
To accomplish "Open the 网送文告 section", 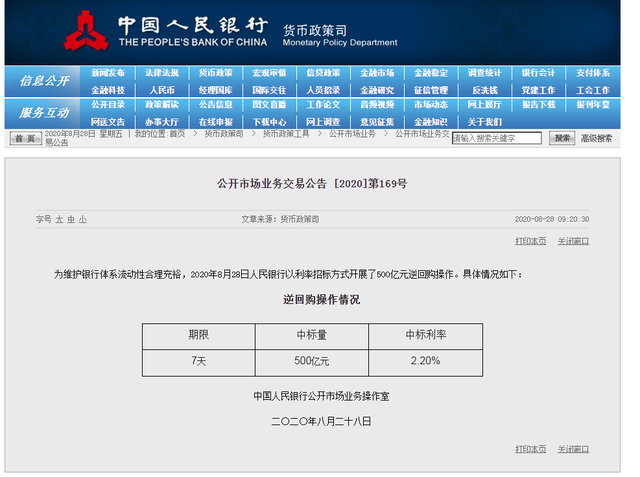I will pyautogui.click(x=108, y=122).
